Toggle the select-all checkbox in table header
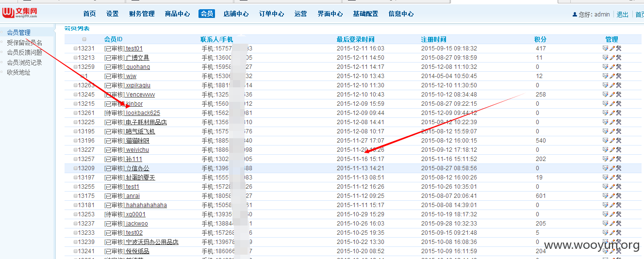The height and width of the screenshot is (259, 644). (84, 39)
